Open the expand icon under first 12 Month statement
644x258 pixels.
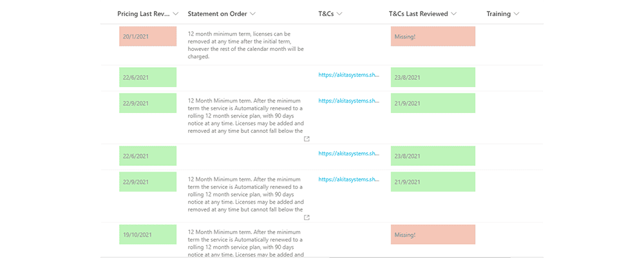(307, 139)
